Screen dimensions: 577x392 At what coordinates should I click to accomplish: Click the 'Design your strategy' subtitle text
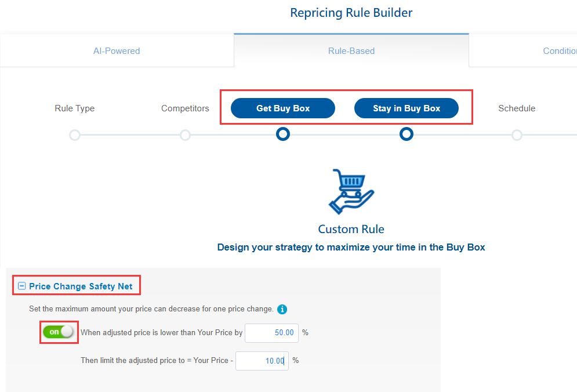click(351, 248)
